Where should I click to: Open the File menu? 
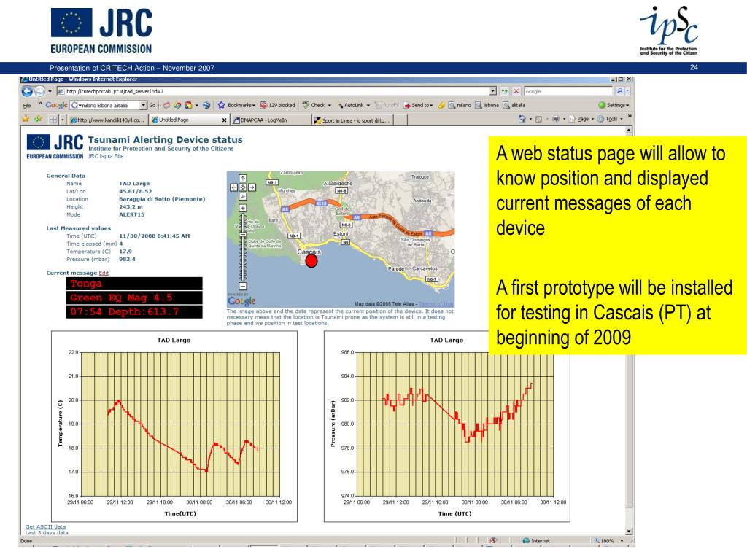pyautogui.click(x=27, y=105)
